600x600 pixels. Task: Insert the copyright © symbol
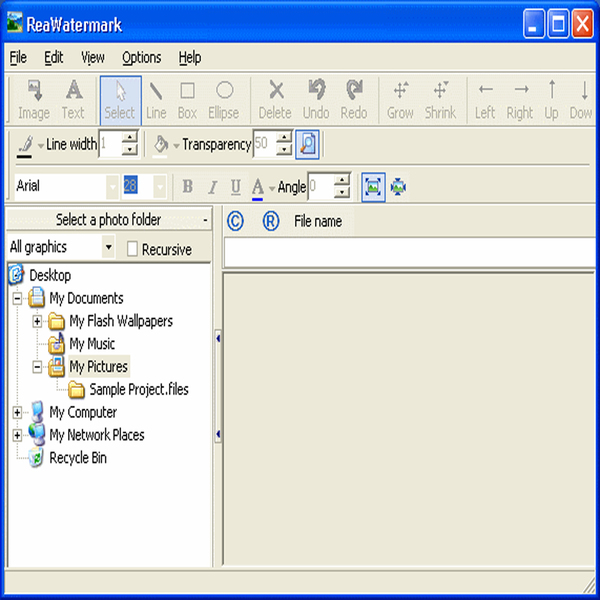(x=236, y=221)
